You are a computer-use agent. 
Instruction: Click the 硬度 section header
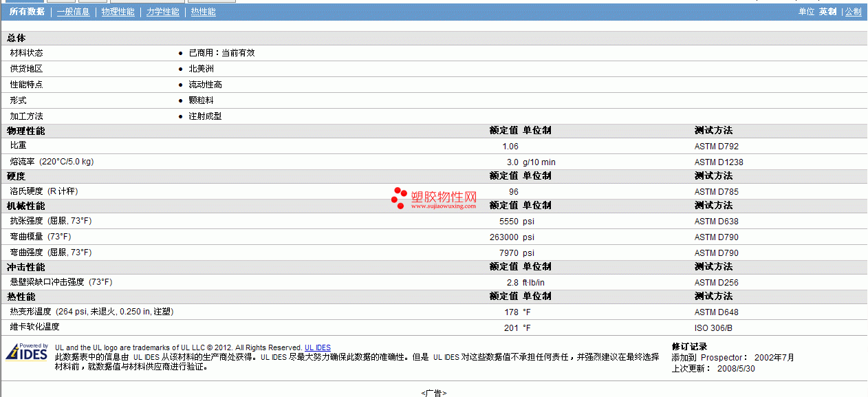tap(17, 176)
